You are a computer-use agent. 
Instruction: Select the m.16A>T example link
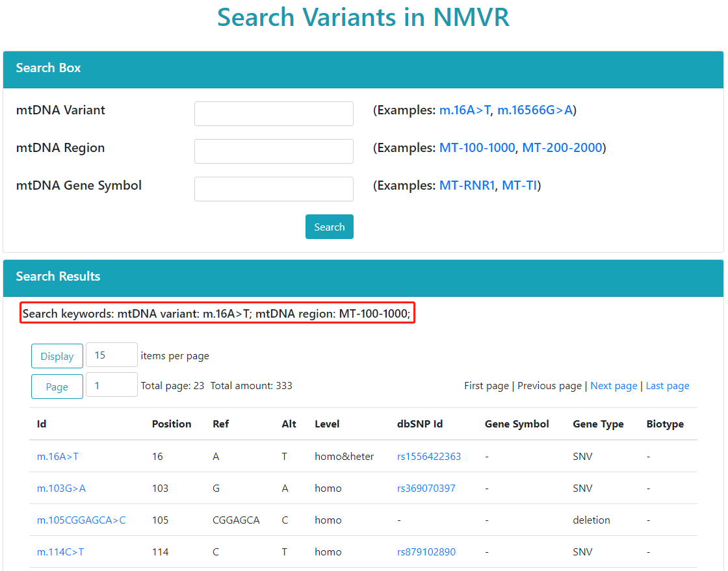pos(465,110)
